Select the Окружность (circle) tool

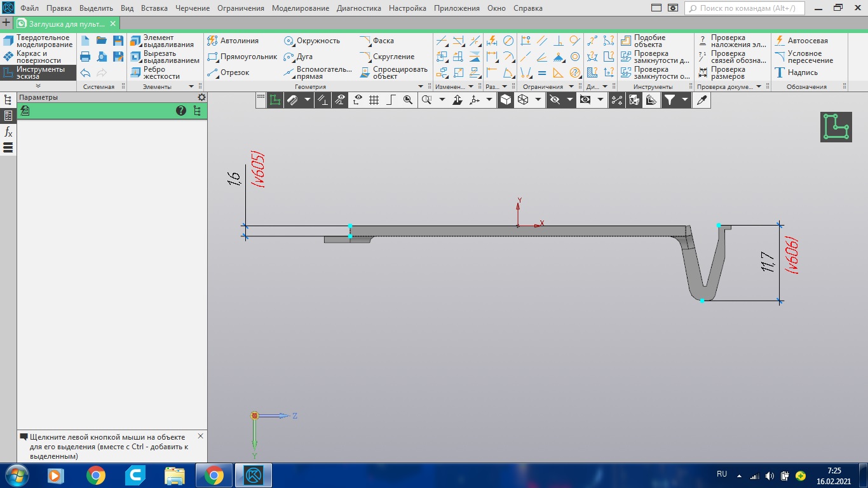(x=312, y=41)
